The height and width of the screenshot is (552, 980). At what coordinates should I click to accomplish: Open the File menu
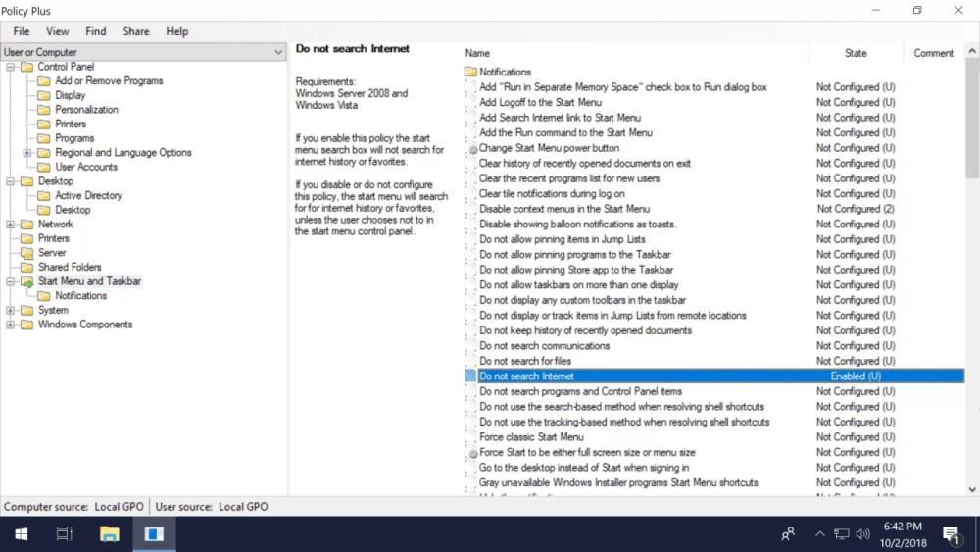(22, 31)
